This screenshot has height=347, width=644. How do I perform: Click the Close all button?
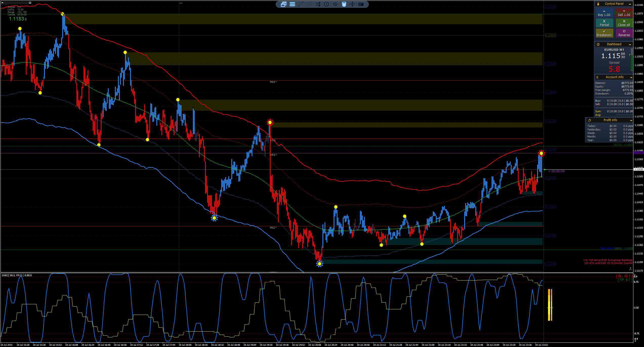624,23
